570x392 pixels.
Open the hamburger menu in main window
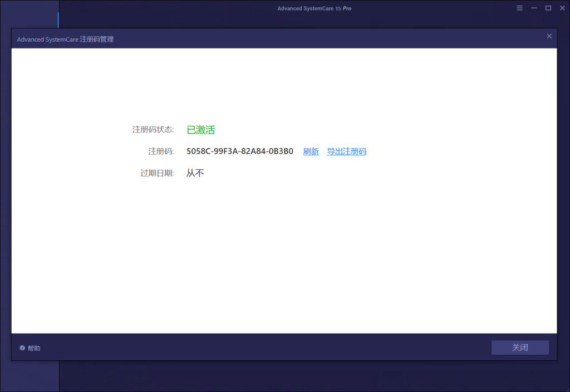[519, 8]
